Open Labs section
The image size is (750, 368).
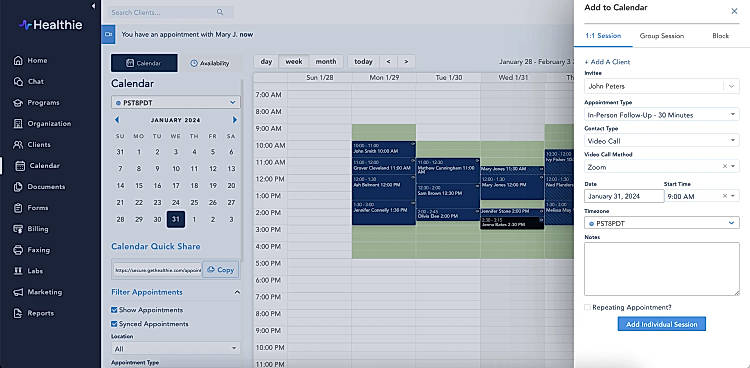point(28,271)
